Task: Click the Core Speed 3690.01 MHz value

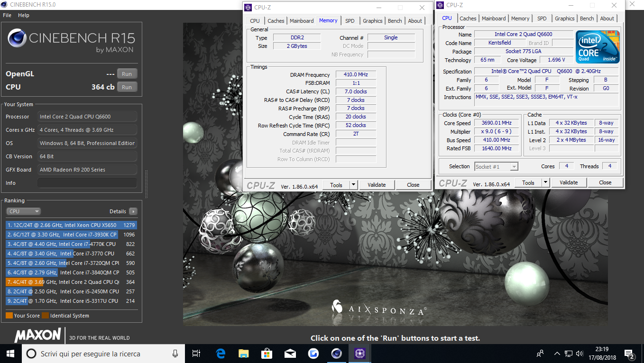Action: (497, 123)
